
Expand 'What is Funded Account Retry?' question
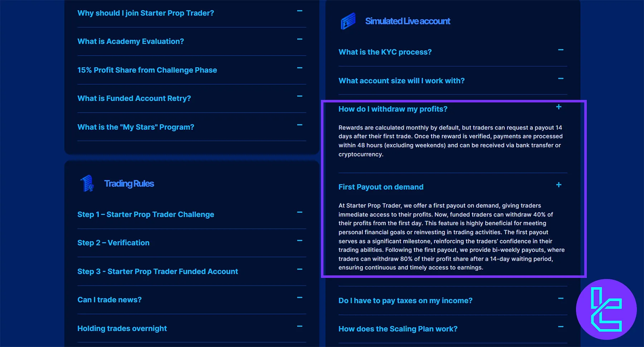pos(134,98)
